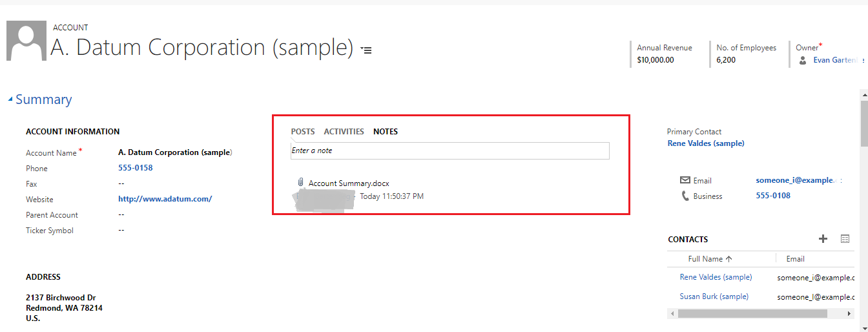This screenshot has width=868, height=332.
Task: Select the Notes tab
Action: click(386, 131)
